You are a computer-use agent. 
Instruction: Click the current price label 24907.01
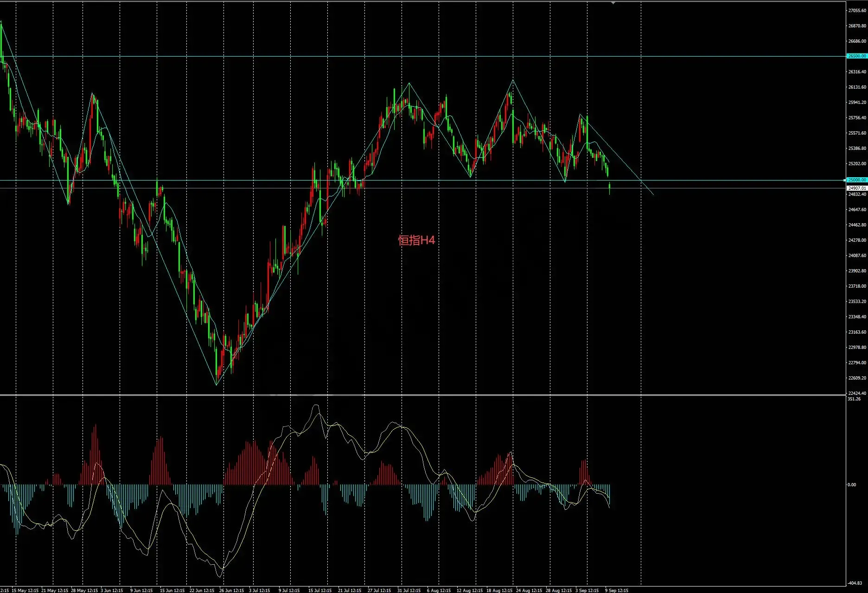click(x=857, y=188)
